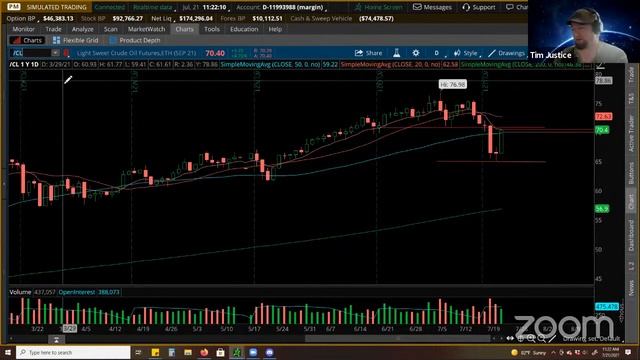Click the PM Simulated Trading badge
640x360 pixels.
48,7
